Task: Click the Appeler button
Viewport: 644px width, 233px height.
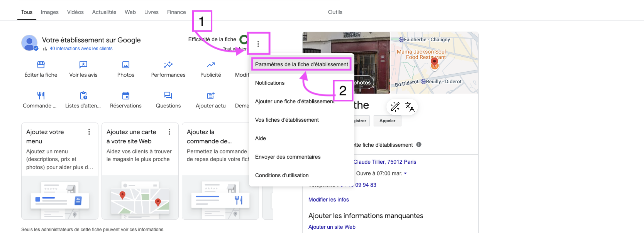Action: [387, 121]
